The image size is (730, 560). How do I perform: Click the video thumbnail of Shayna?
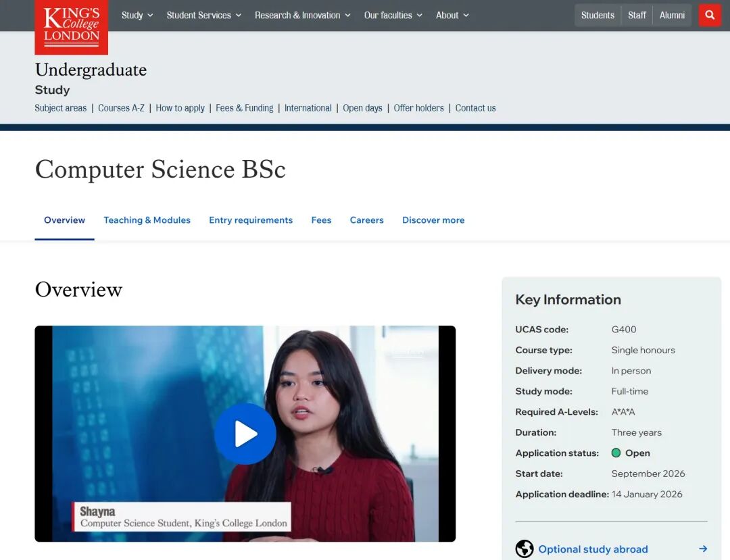(x=245, y=434)
